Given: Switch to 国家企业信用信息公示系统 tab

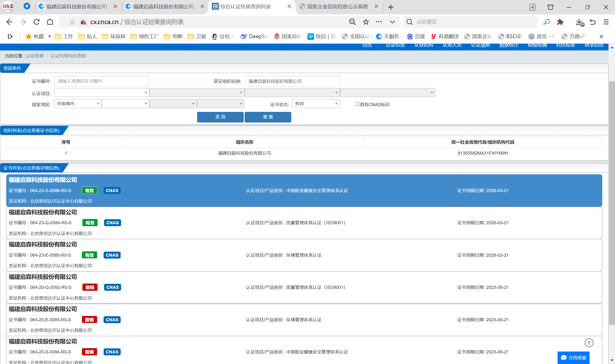Looking at the screenshot, I should point(337,7).
